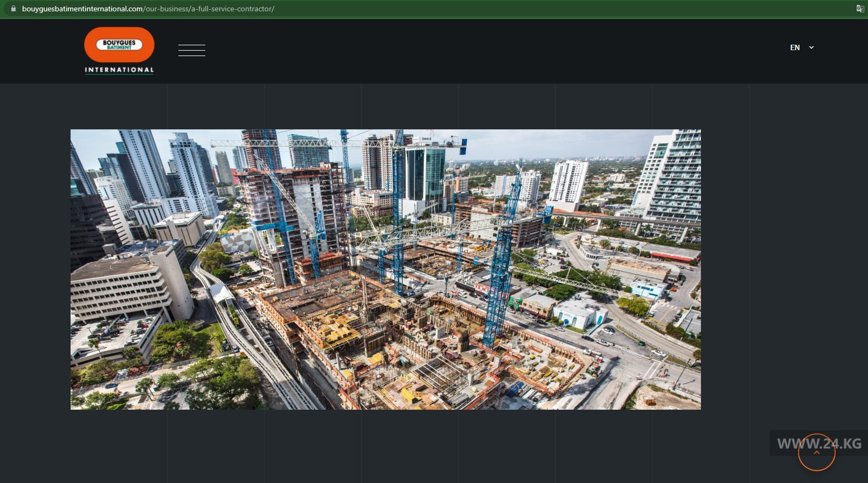Expand the EN language dropdown
The height and width of the screenshot is (483, 868).
coord(802,47)
